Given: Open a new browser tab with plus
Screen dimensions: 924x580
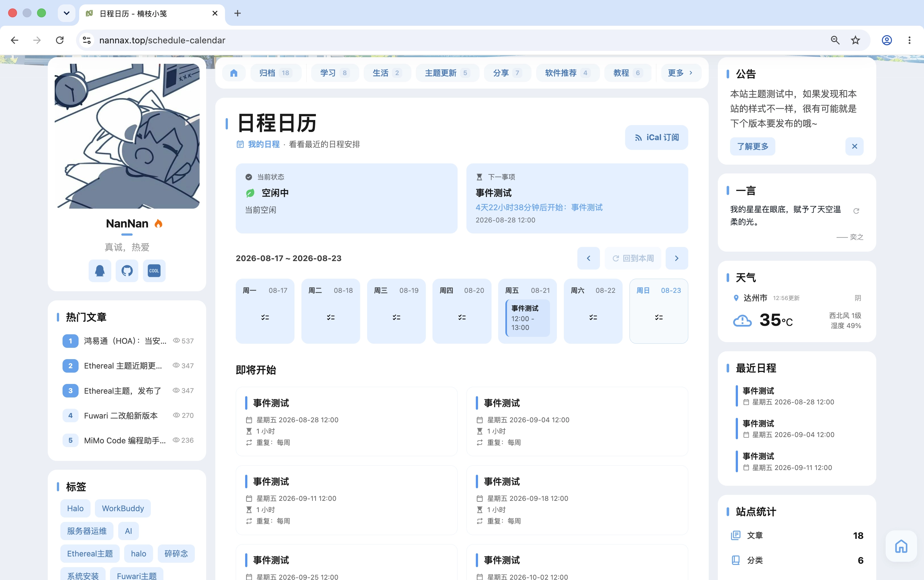Looking at the screenshot, I should 238,14.
